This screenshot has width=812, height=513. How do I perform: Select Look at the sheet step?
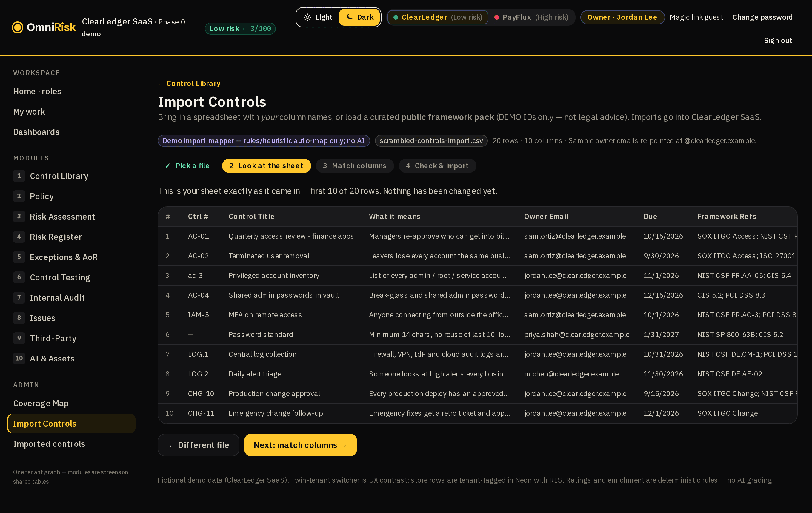[x=266, y=166]
